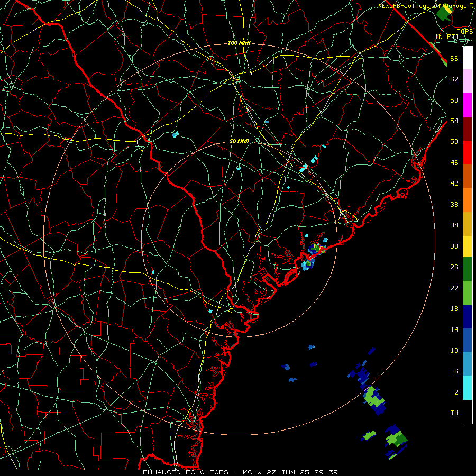Click the bright red legend swatch near 46

click(467, 152)
